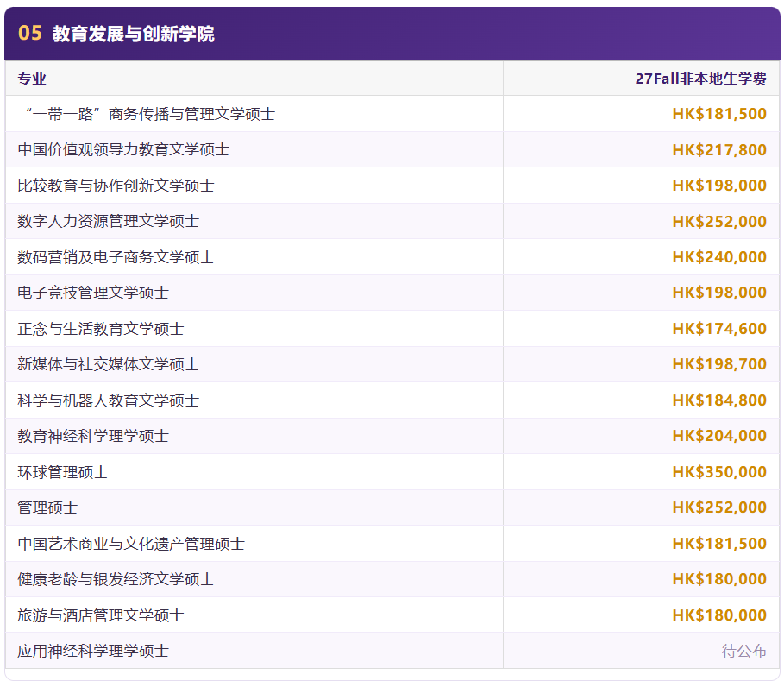
Task: Click the program cell reading only "管理硕士"
Action: (47, 507)
